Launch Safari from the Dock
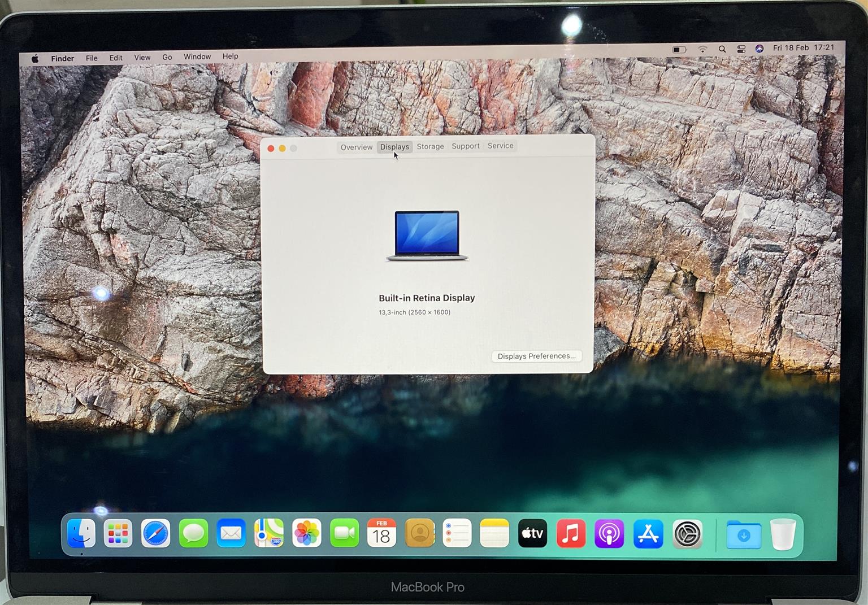868x605 pixels. (155, 533)
